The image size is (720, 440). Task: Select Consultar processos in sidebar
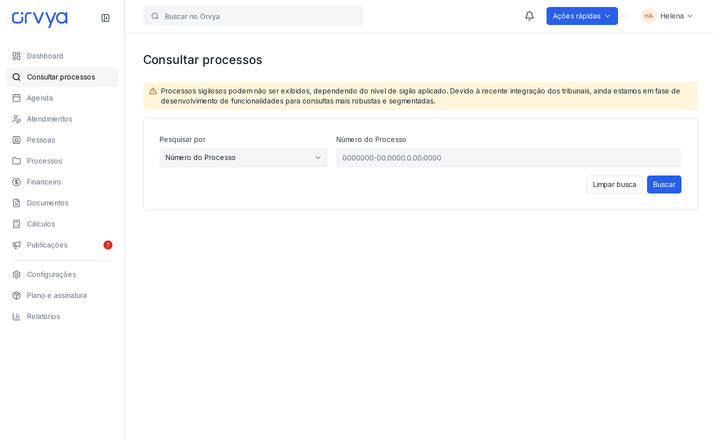coord(62,77)
